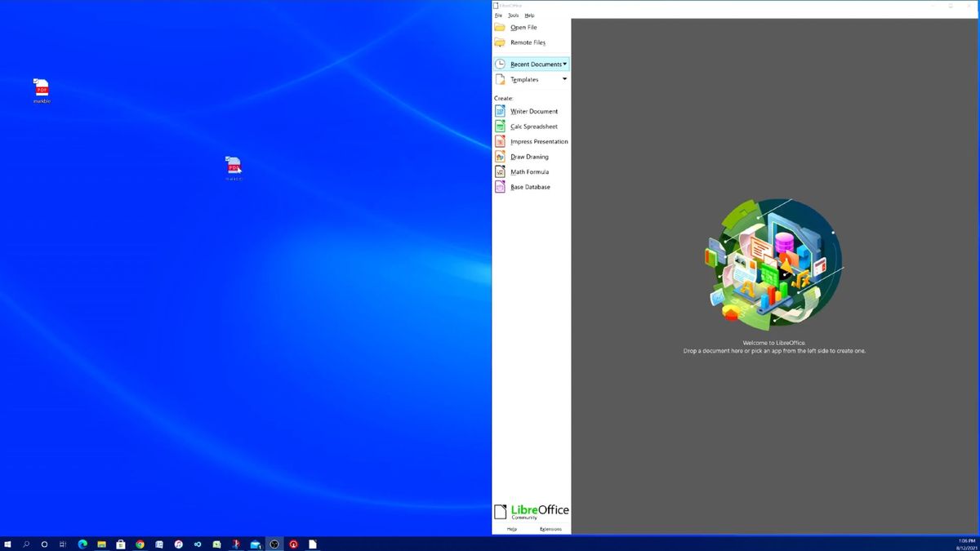Open Microsoft Edge from the taskbar
This screenshot has height=551, width=980.
point(84,544)
